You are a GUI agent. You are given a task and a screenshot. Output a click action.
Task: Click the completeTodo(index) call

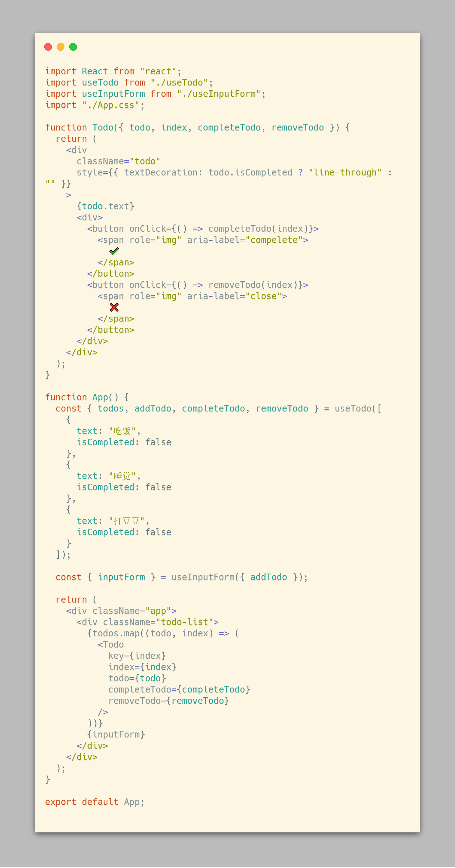point(258,229)
